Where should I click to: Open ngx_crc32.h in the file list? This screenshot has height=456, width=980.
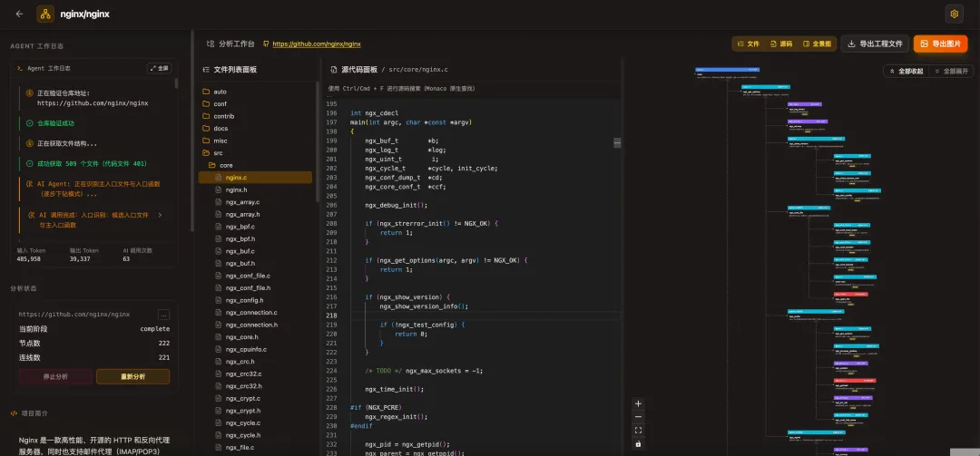[255, 386]
